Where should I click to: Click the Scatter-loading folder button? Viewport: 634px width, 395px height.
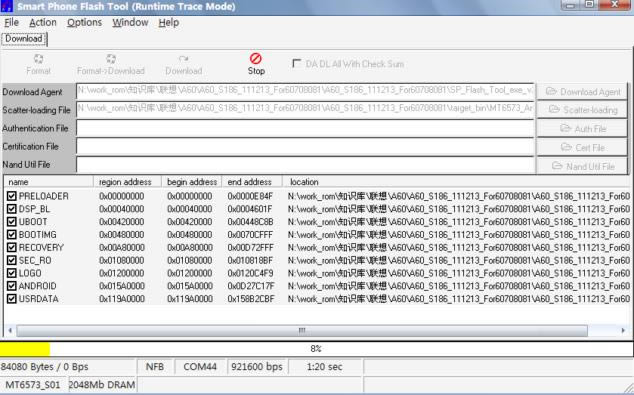(x=582, y=110)
